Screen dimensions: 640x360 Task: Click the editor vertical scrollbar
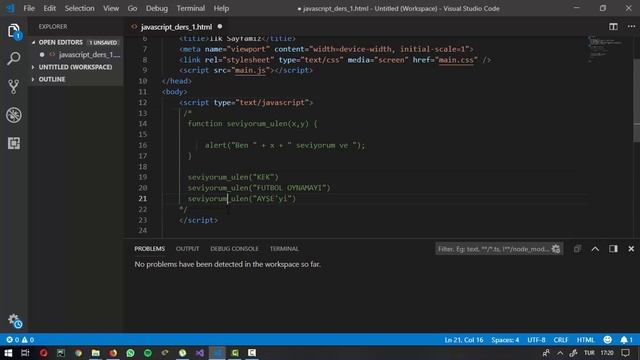(x=636, y=100)
